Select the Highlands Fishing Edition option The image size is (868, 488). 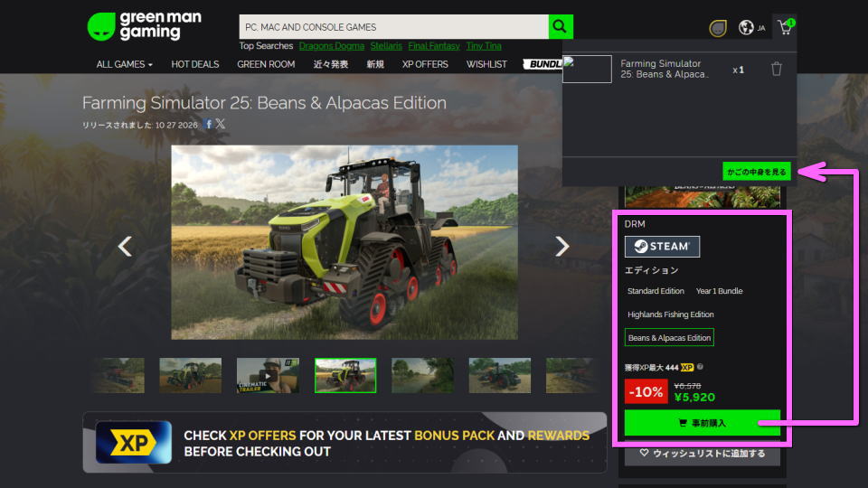point(670,314)
